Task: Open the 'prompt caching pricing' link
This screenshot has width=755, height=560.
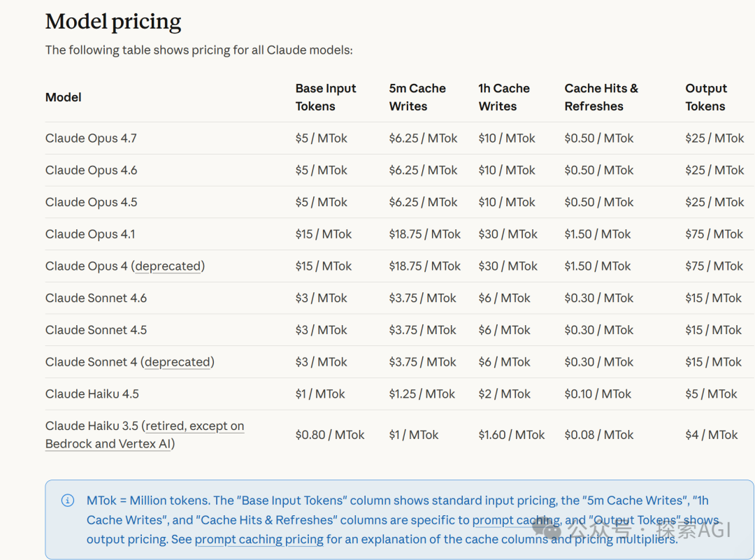Action: tap(259, 539)
